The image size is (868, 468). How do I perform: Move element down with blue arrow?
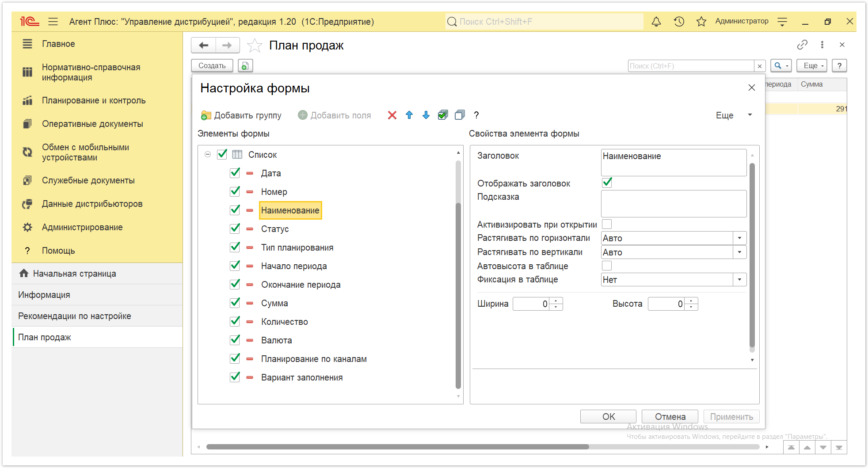(426, 115)
